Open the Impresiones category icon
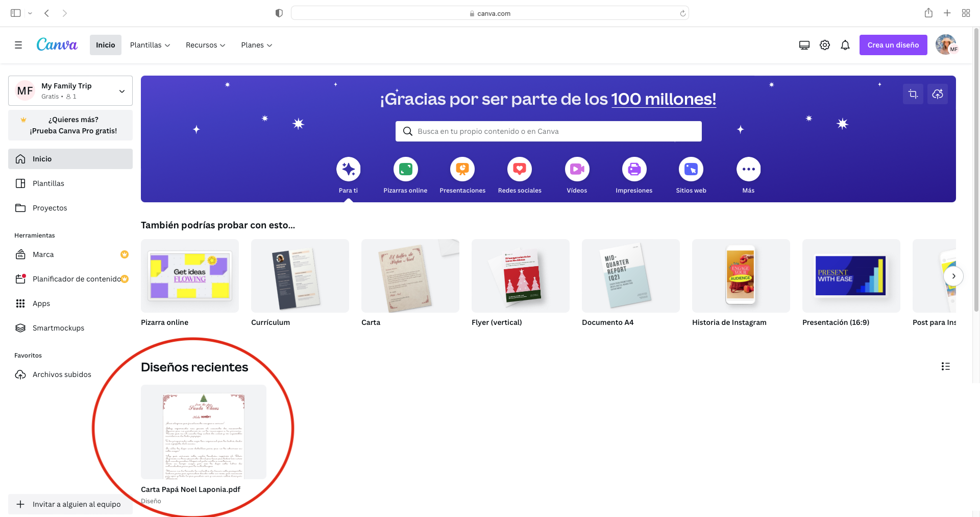The image size is (980, 517). point(634,170)
